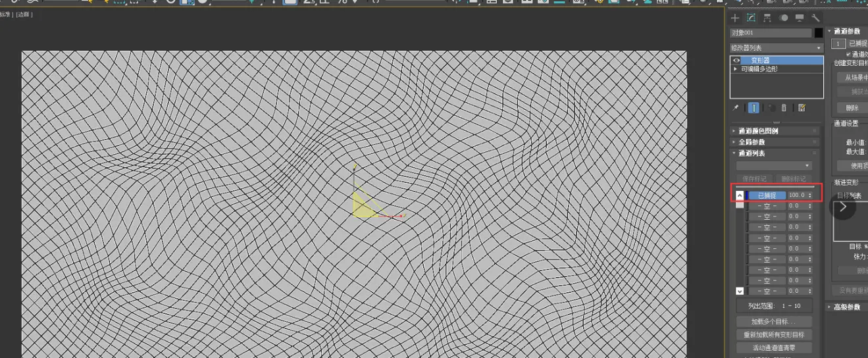Click the remove modifier trash icon

pyautogui.click(x=784, y=108)
